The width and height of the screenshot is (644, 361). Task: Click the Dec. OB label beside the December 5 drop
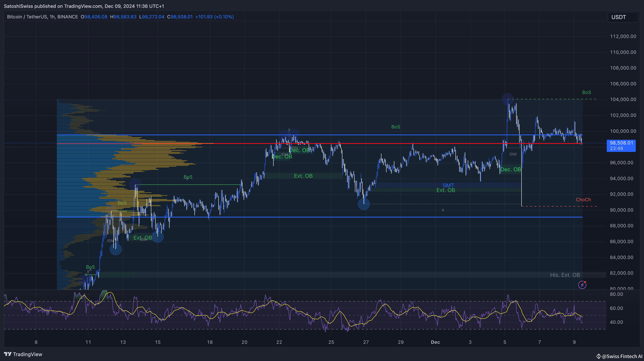(511, 170)
